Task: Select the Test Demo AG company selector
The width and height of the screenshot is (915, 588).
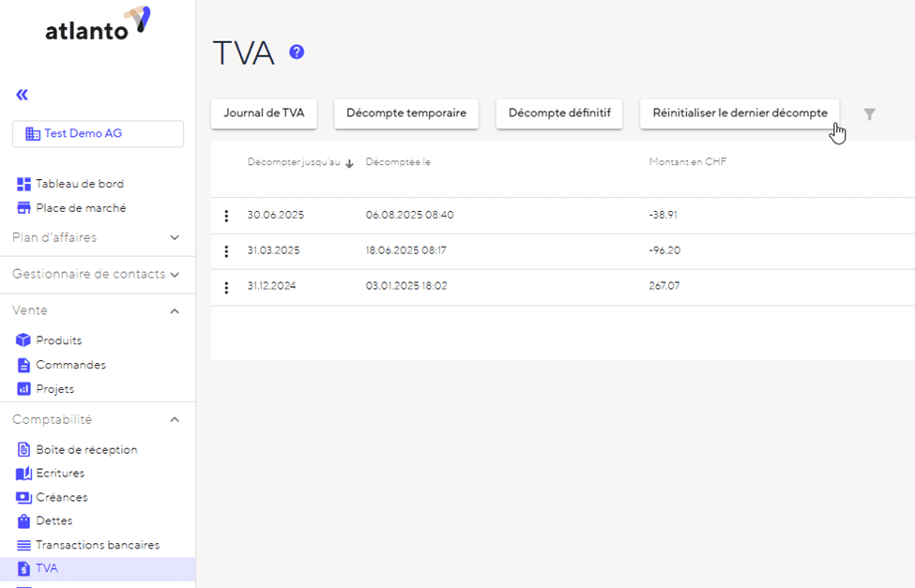Action: [x=98, y=134]
